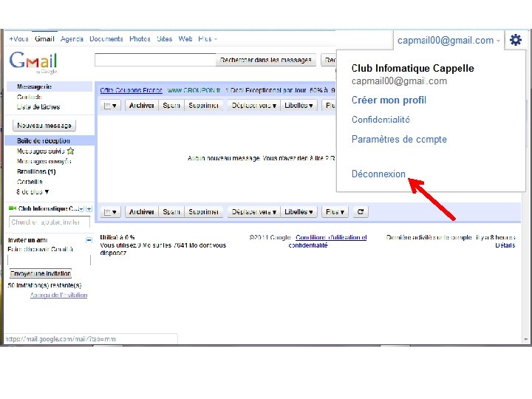Screen dimensions: 532x399
Task: Open the settings gear icon
Action: point(516,40)
